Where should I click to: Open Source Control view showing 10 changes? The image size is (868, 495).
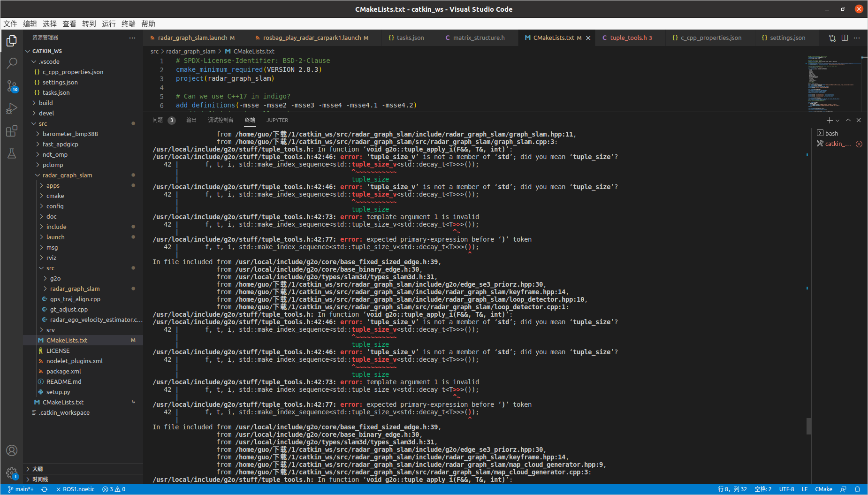(12, 86)
